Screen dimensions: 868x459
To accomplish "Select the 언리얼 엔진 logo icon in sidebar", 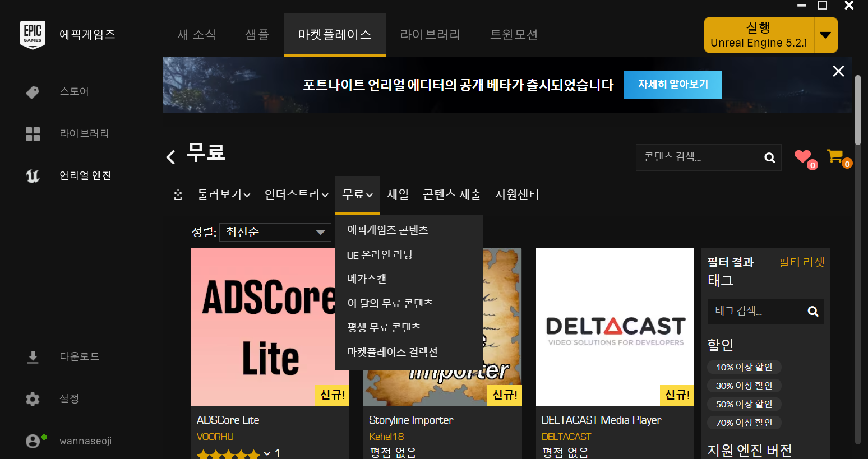I will click(33, 176).
